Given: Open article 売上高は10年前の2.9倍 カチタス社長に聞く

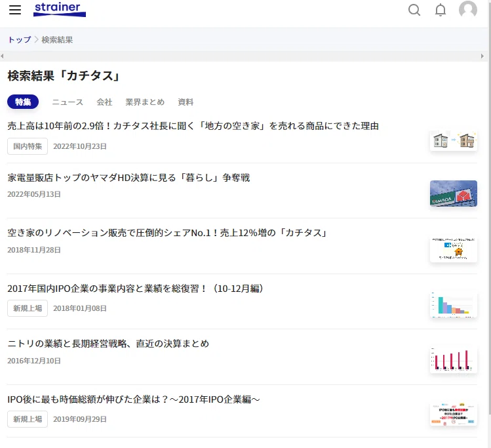Looking at the screenshot, I should pyautogui.click(x=193, y=126).
